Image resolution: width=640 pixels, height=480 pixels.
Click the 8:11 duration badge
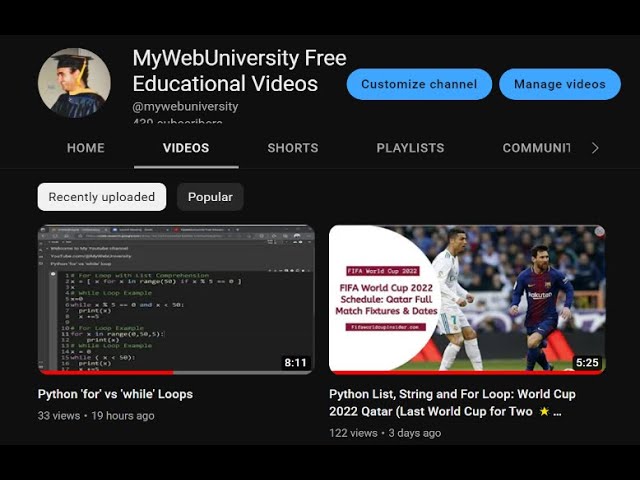pos(295,362)
